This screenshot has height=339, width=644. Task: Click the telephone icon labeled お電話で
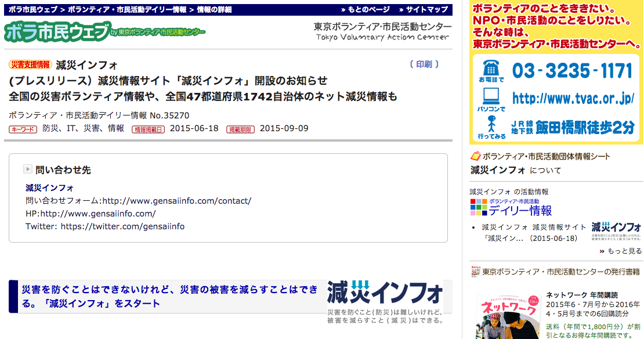tap(491, 68)
